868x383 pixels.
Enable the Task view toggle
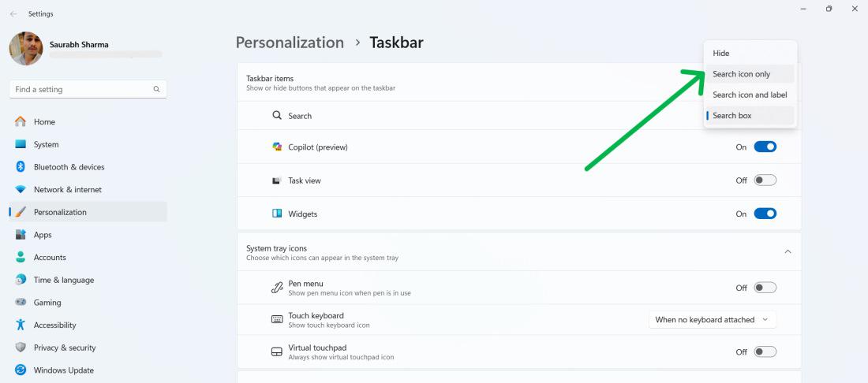(765, 180)
